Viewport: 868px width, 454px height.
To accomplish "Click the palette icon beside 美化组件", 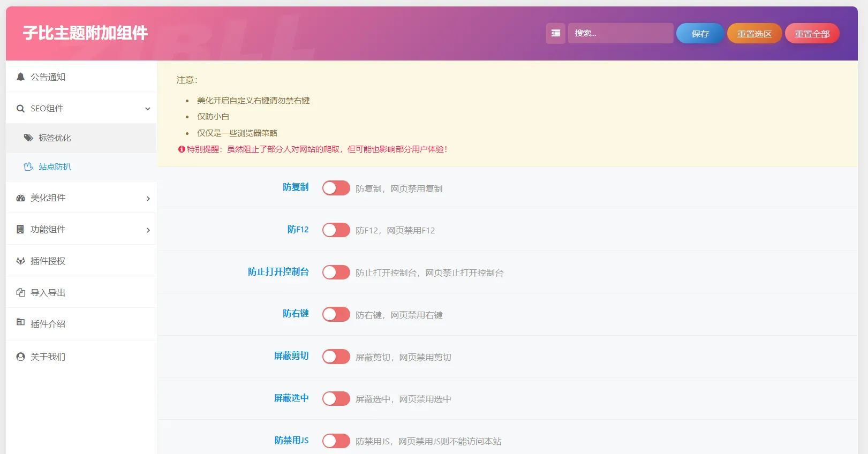I will point(20,198).
